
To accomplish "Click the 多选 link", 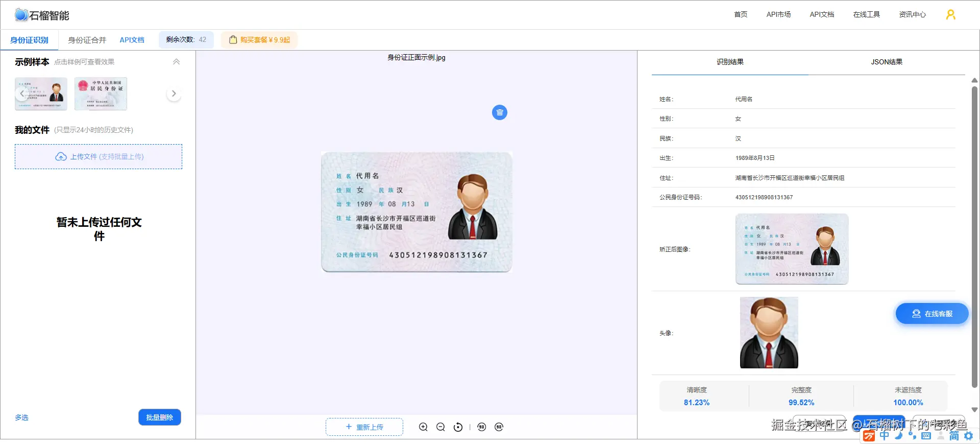I will pos(21,417).
